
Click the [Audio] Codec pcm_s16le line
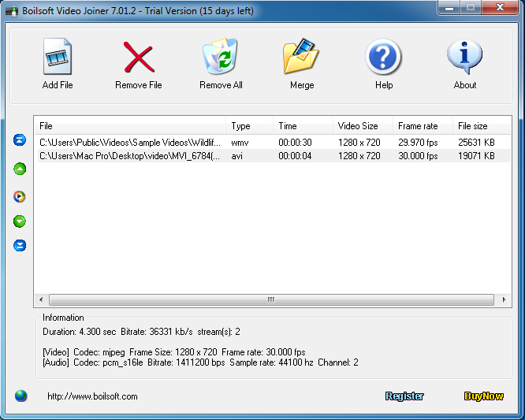[200, 362]
